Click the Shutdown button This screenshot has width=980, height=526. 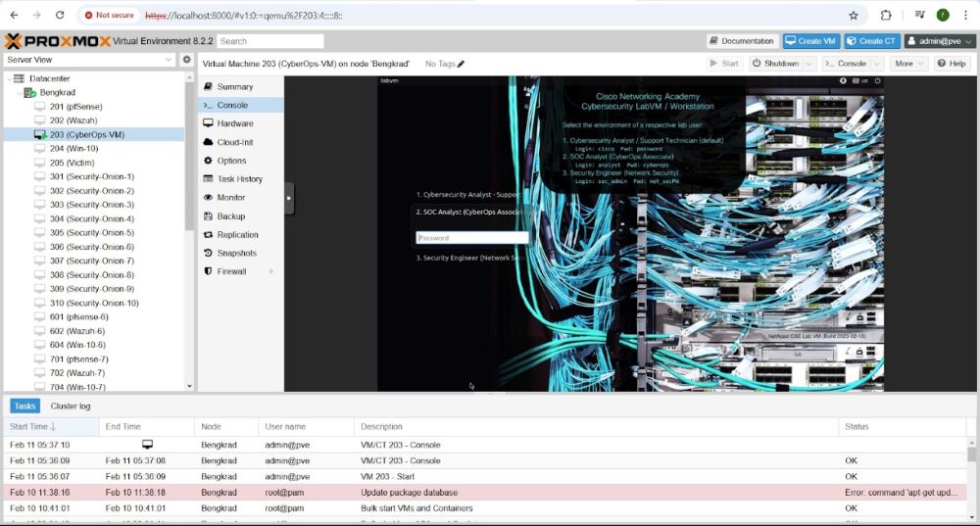pos(775,64)
